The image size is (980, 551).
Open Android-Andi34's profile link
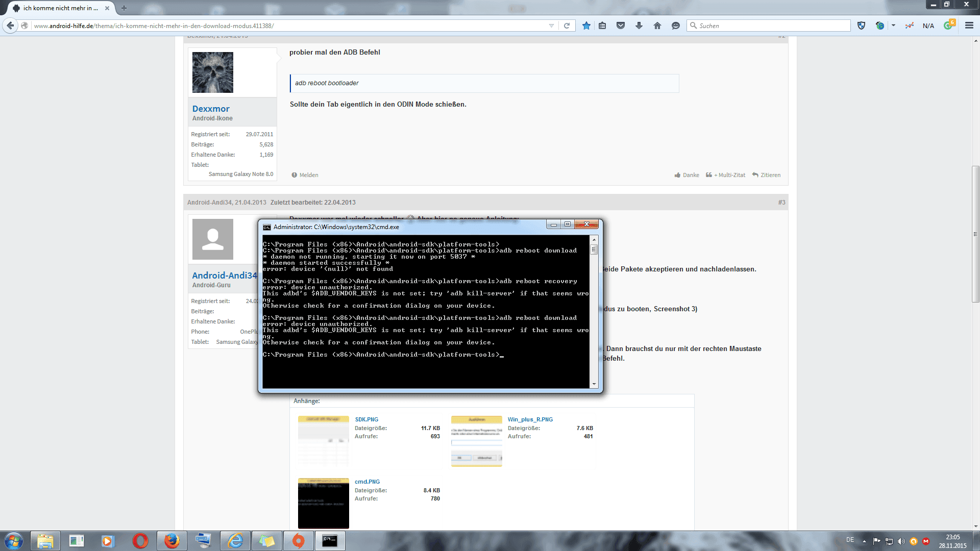tap(225, 275)
